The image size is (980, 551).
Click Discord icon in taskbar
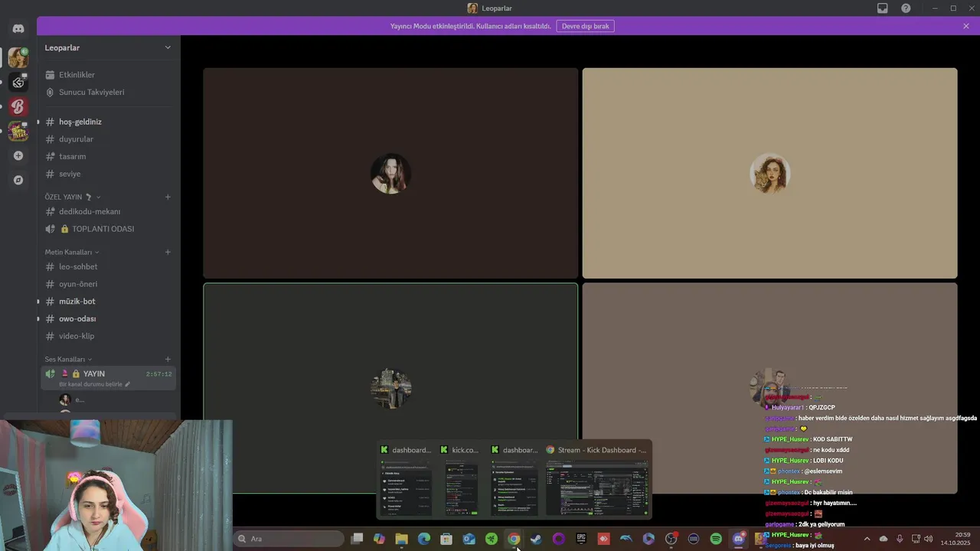(738, 539)
